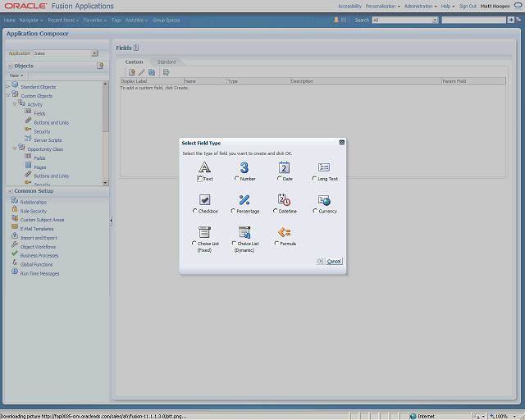
Task: Open the Import and Export link
Action: 39,238
